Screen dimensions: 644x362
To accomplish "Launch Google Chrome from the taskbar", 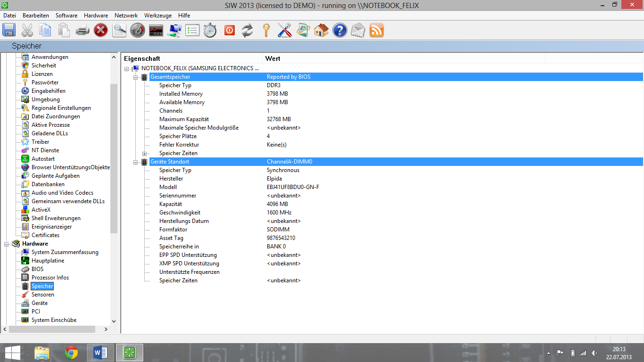I will coord(71,352).
